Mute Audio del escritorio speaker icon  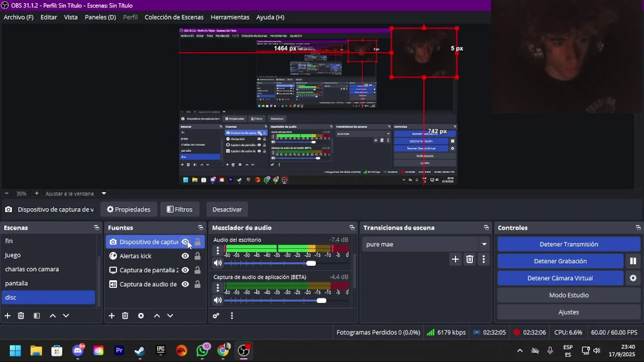coord(218,263)
